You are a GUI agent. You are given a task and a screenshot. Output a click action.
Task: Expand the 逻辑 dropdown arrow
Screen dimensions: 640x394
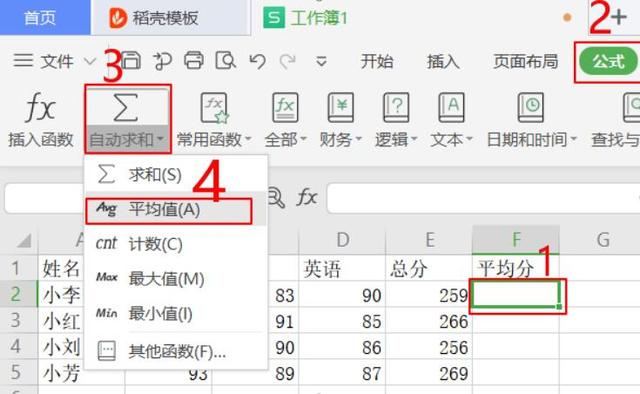[414, 140]
